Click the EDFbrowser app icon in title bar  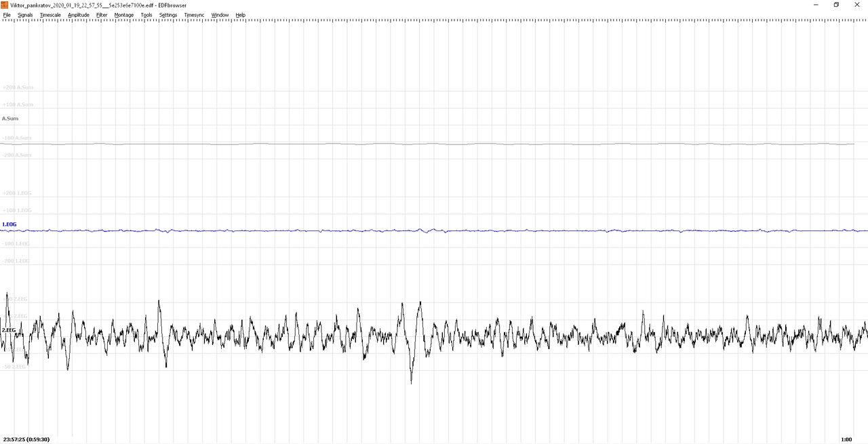(x=5, y=5)
